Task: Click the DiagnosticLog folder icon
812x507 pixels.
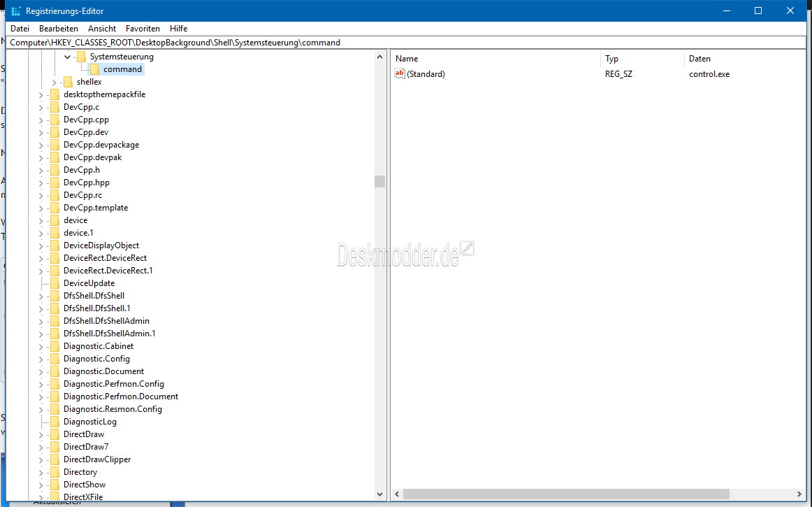Action: click(x=55, y=422)
